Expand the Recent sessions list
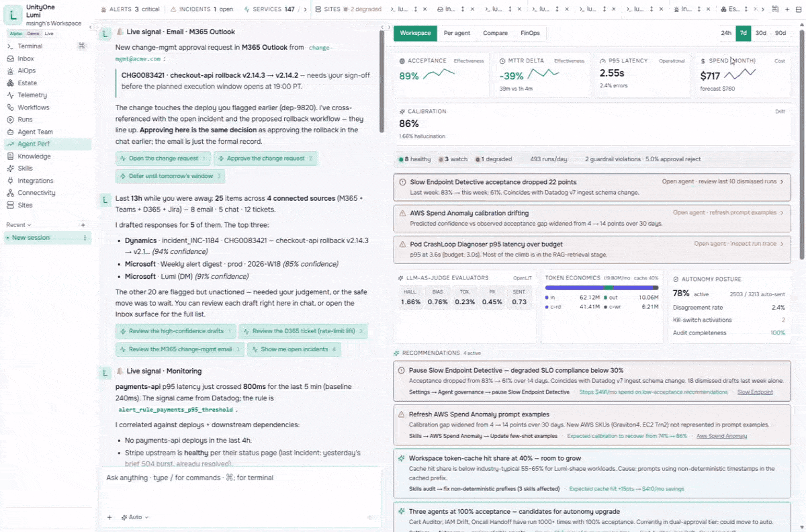This screenshot has height=532, width=806. tap(19, 225)
